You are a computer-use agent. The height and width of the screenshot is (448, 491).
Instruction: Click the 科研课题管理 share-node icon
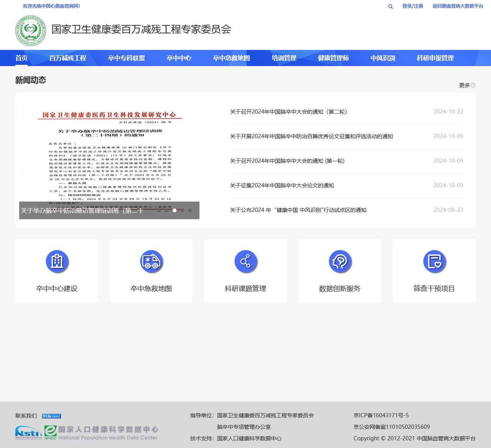[245, 261]
